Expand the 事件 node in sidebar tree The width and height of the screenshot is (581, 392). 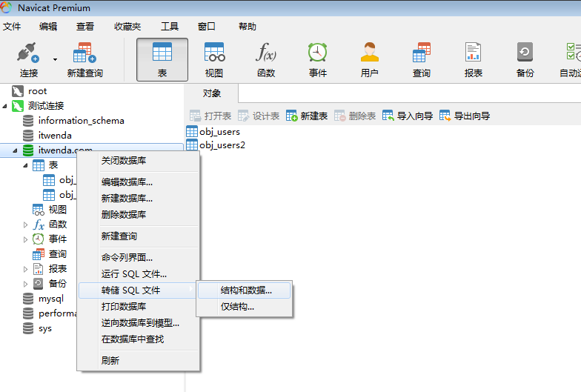(x=26, y=239)
